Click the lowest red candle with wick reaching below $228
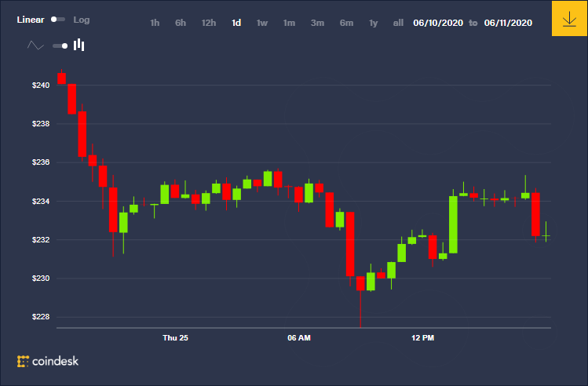588x386 pixels. coord(360,283)
